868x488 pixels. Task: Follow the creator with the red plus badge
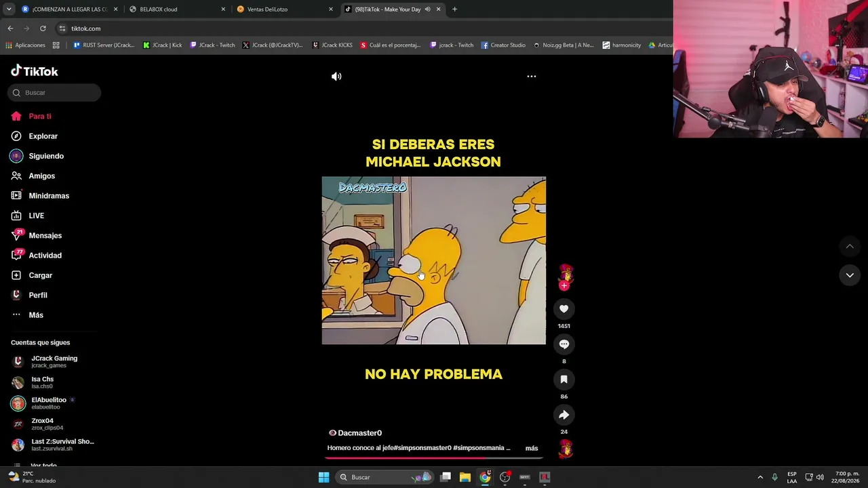tap(564, 286)
